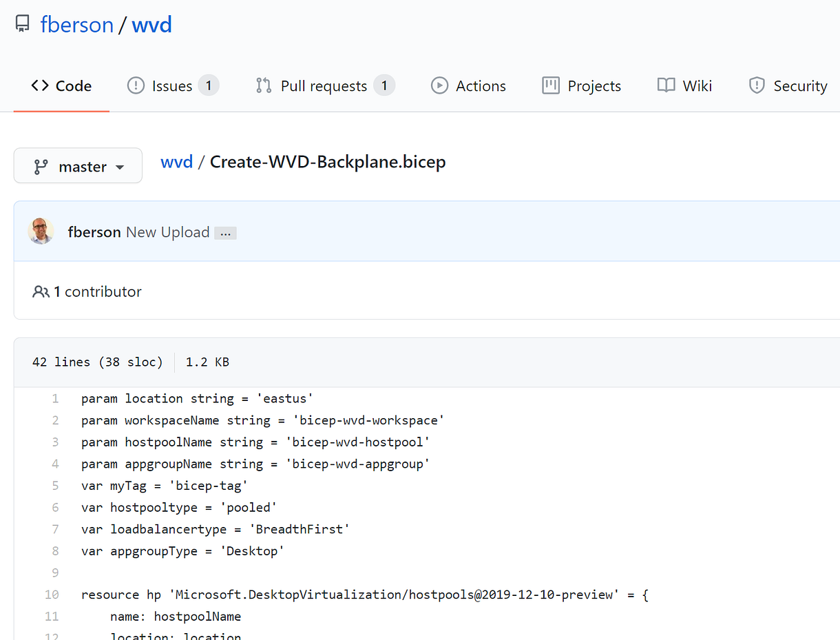Image resolution: width=840 pixels, height=640 pixels.
Task: Click the contributors people icon
Action: point(41,292)
